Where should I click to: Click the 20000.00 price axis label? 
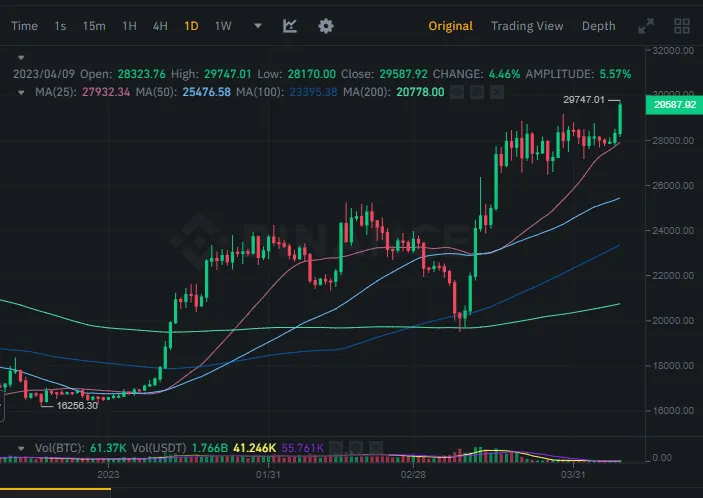673,320
